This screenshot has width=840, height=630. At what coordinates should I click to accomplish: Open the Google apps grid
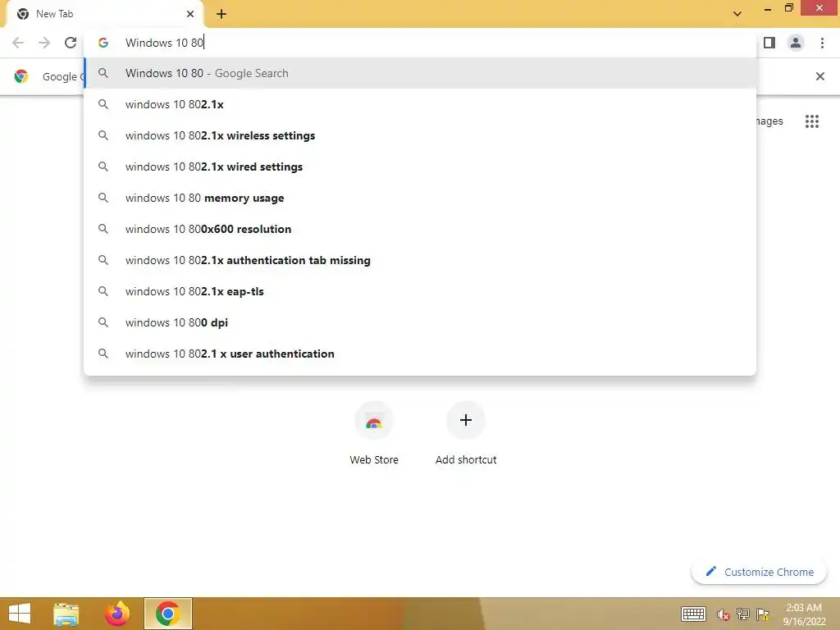pyautogui.click(x=812, y=121)
